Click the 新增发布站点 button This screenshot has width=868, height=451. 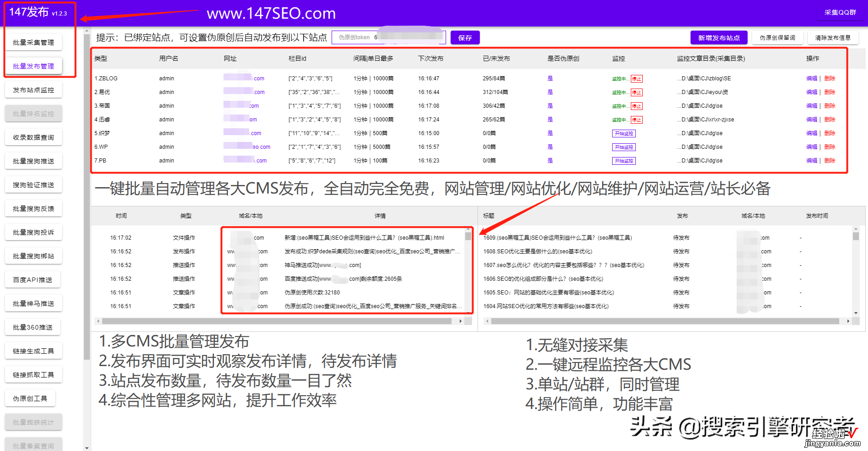click(719, 38)
